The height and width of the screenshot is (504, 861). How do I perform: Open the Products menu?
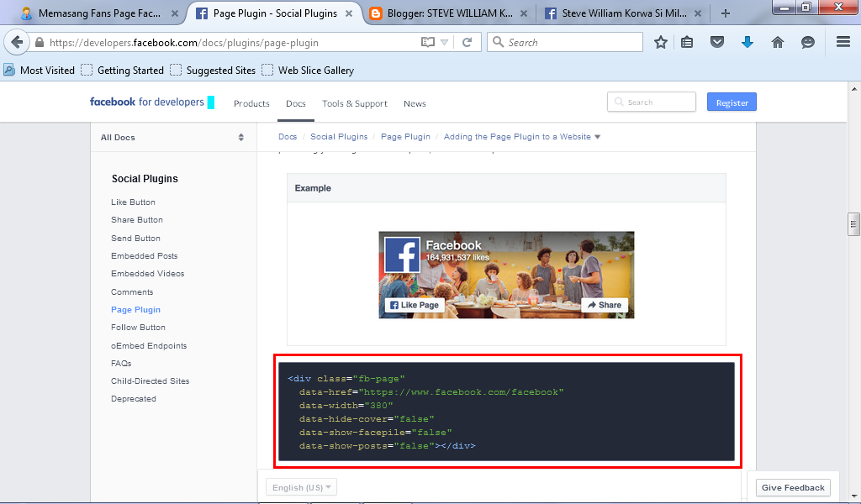click(x=251, y=103)
